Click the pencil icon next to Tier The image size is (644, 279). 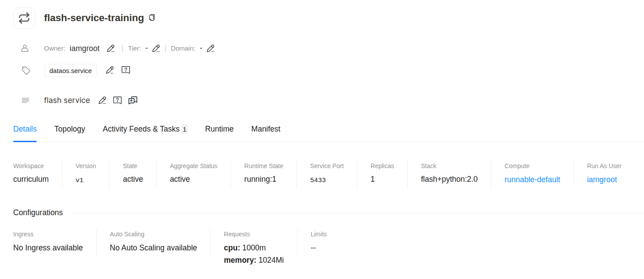(156, 48)
